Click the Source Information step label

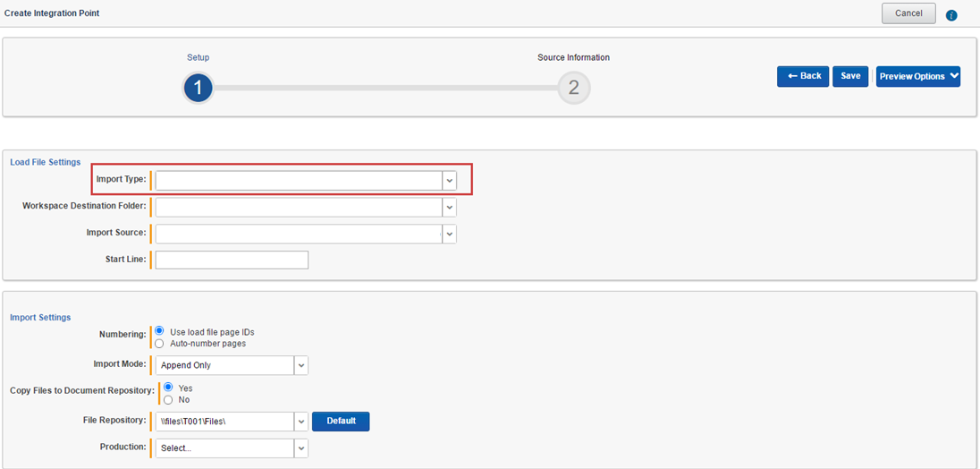pos(574,57)
